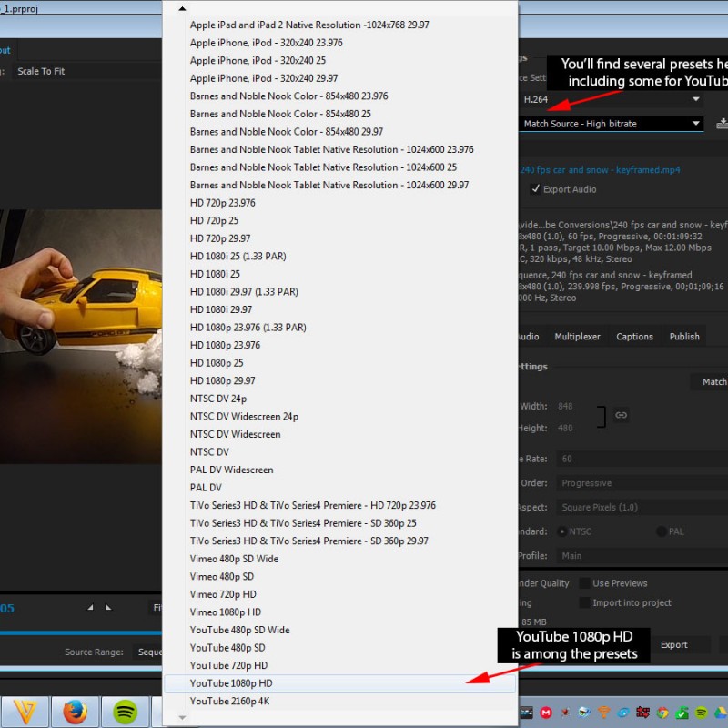Enable the Use Previews checkbox
Viewport: 728px width, 728px height.
point(585,583)
